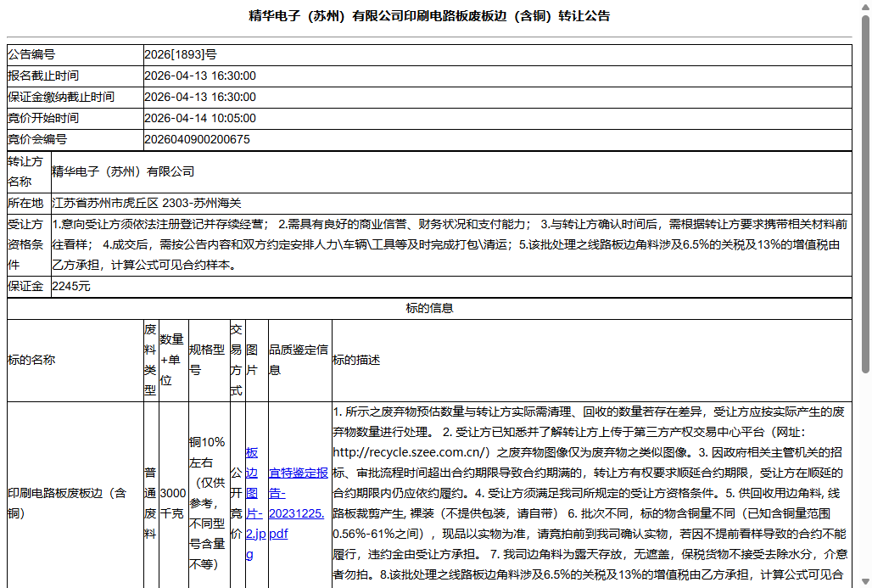
Task: Click the 图片 column header
Action: click(256, 361)
